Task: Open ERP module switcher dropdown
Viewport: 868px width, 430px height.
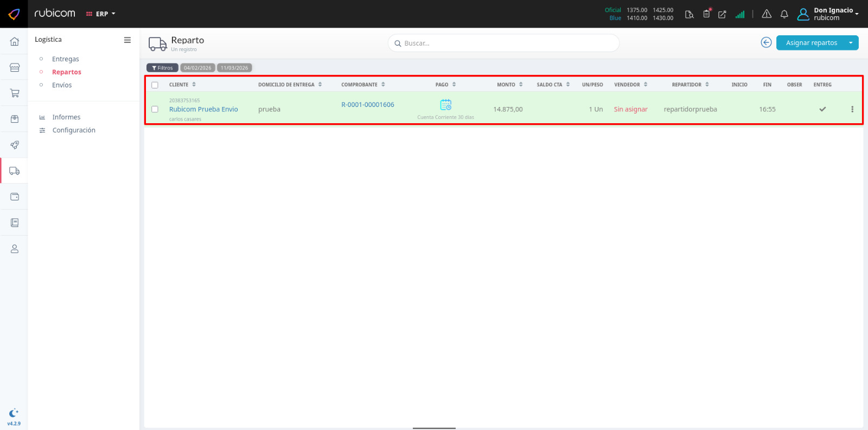Action: coord(101,14)
